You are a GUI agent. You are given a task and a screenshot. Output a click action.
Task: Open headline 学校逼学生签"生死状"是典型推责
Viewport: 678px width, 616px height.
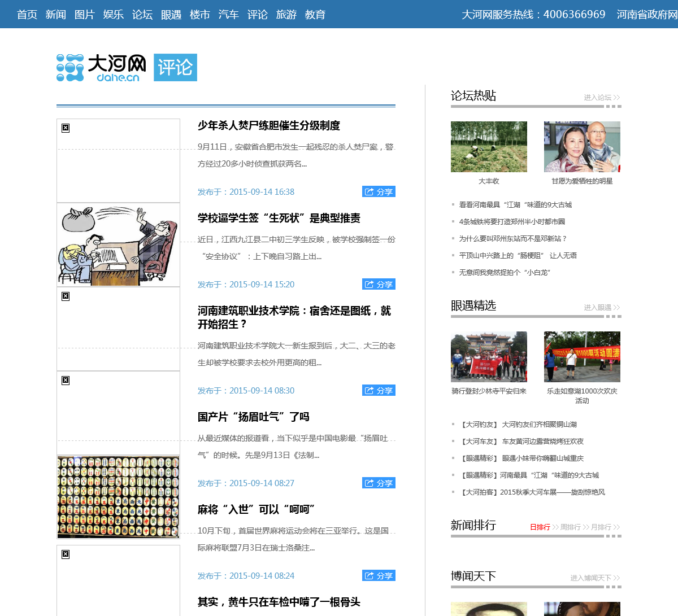279,219
